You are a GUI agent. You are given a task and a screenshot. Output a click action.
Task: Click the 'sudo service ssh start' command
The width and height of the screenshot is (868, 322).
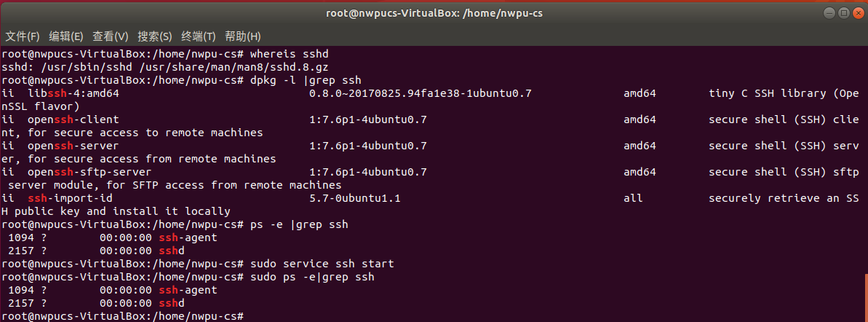point(322,264)
